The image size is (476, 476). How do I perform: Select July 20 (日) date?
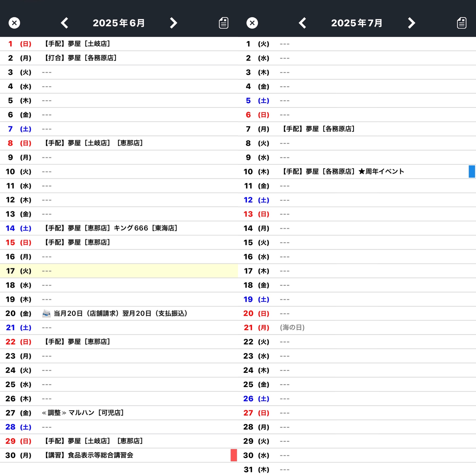coord(257,313)
